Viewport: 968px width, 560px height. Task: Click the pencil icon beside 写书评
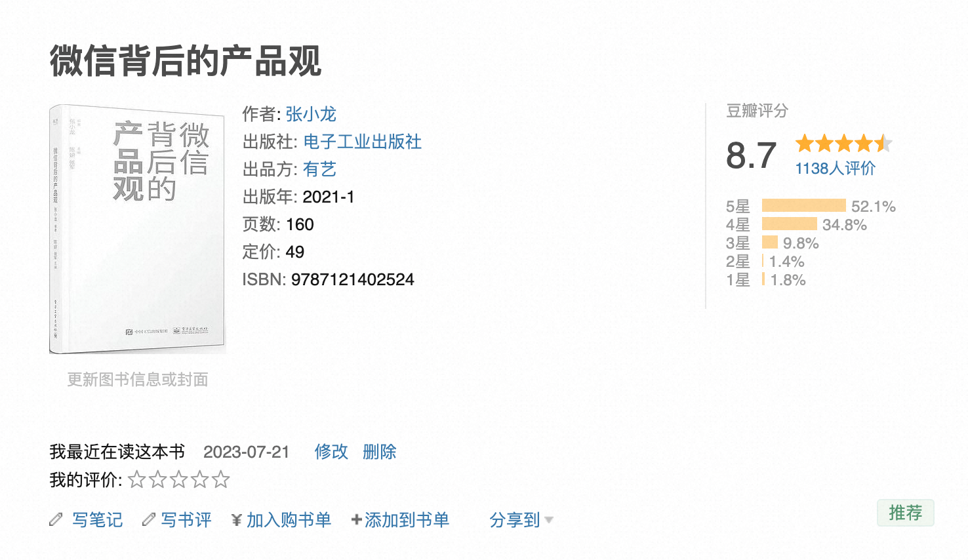point(149,520)
